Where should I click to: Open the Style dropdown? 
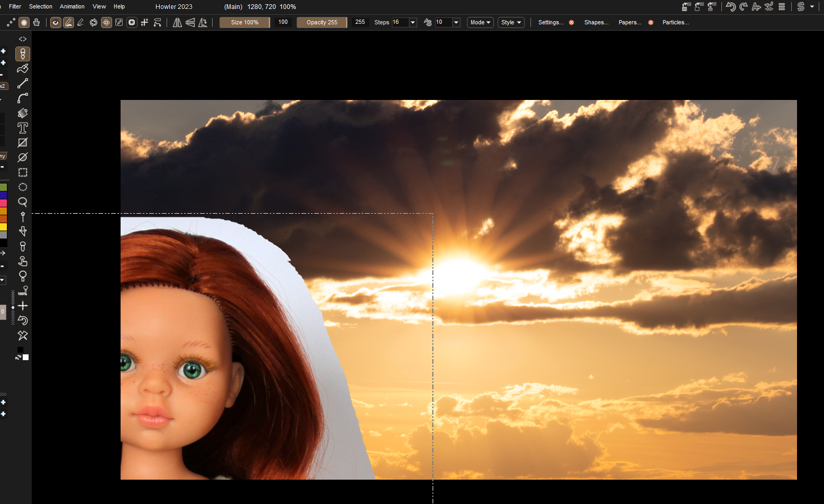coord(511,22)
